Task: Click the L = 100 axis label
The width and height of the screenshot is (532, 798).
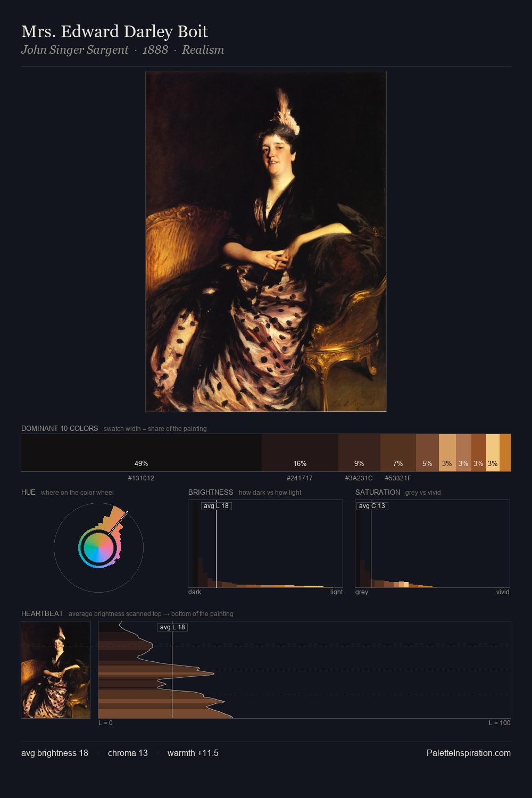Action: pyautogui.click(x=500, y=723)
